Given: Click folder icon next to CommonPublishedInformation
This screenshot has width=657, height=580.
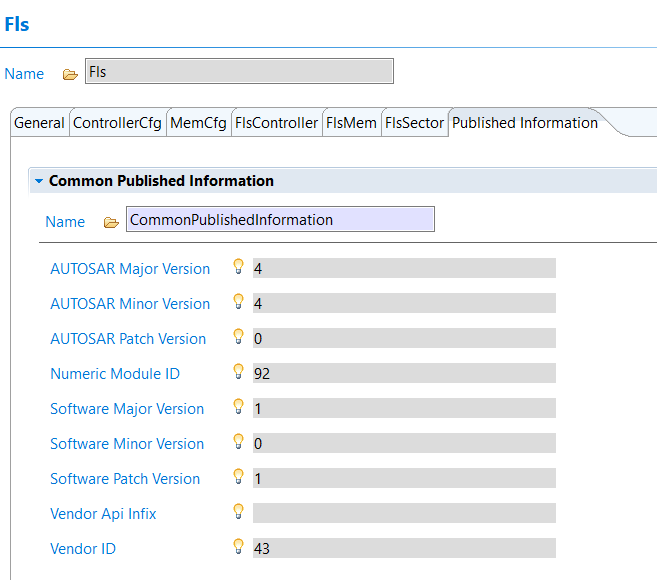Looking at the screenshot, I should pyautogui.click(x=111, y=222).
